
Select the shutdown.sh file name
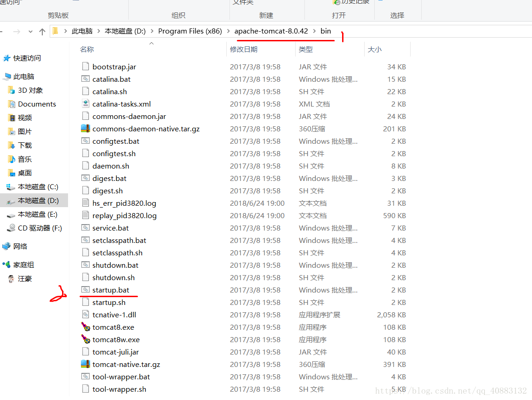113,278
